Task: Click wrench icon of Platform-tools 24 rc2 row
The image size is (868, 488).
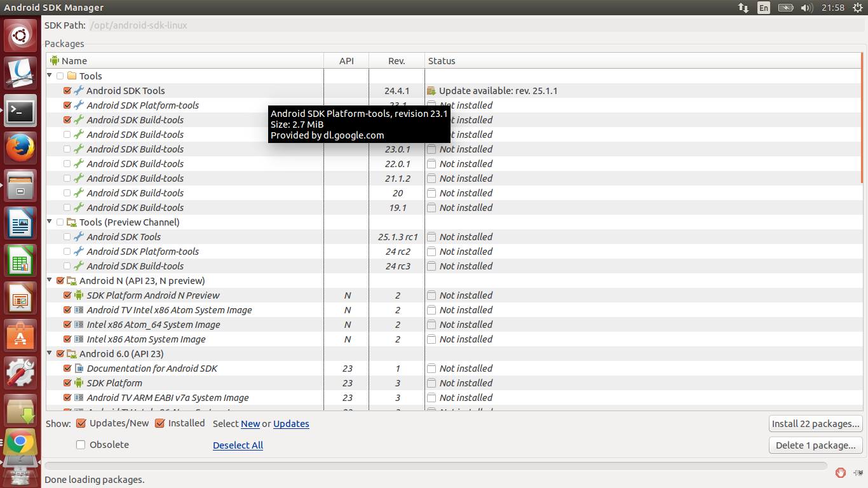Action: coord(79,251)
